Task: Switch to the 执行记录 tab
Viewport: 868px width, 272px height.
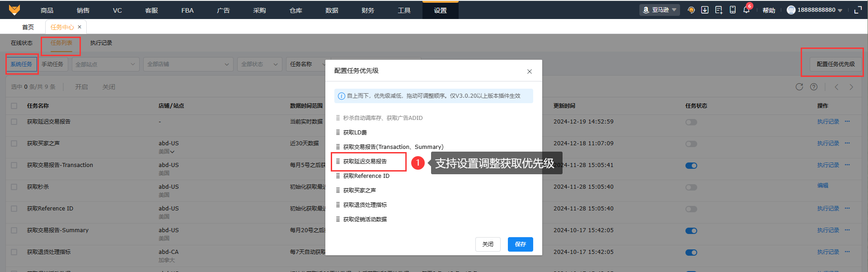Action: (x=101, y=43)
